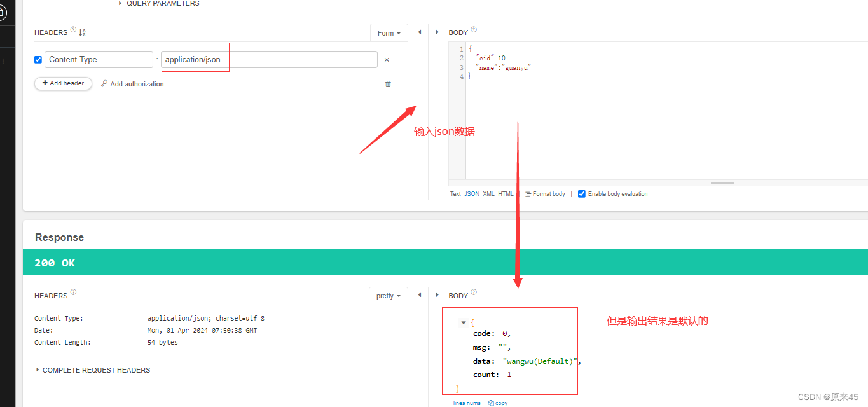Switch the body format to HTML
868x407 pixels.
click(x=506, y=194)
